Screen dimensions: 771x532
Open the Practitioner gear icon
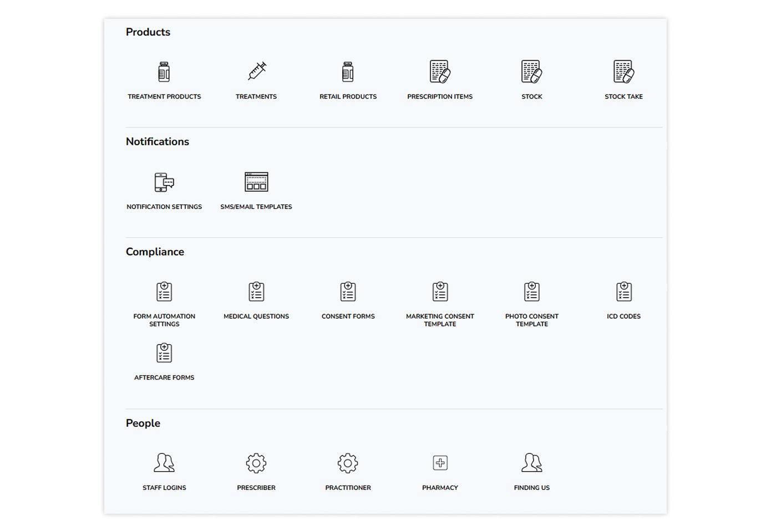pyautogui.click(x=348, y=463)
